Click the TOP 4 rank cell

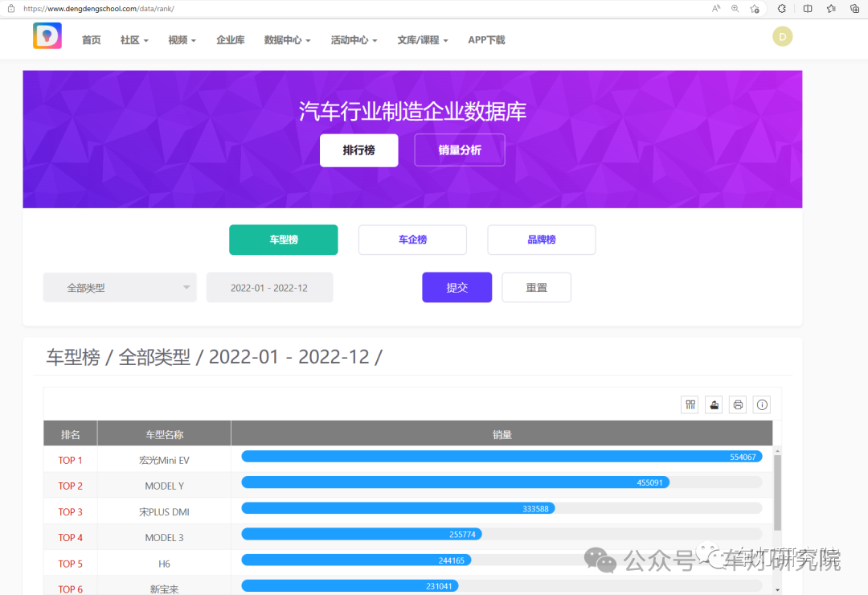click(x=70, y=537)
